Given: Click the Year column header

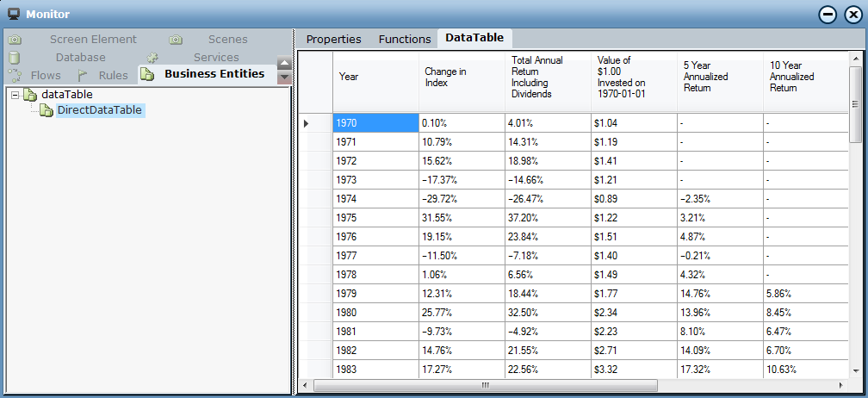Looking at the screenshot, I should click(375, 78).
